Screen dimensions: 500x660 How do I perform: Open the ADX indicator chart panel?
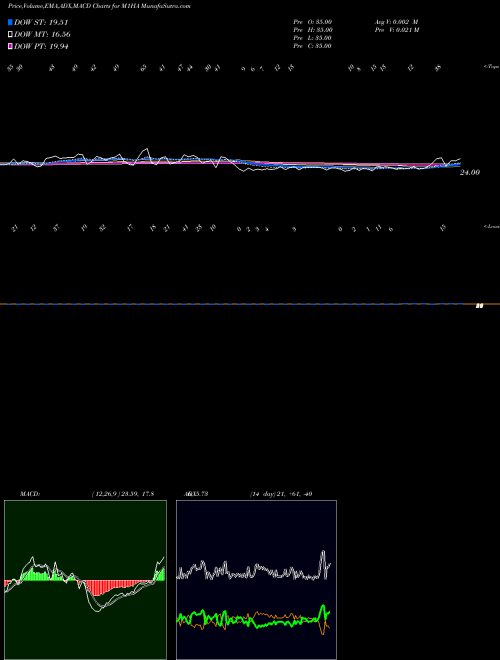pos(256,580)
